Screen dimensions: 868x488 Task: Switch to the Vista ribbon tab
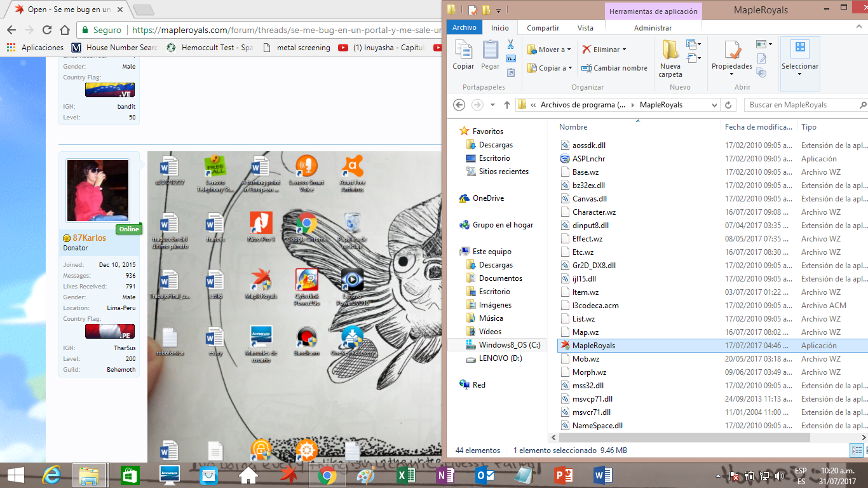coord(585,28)
